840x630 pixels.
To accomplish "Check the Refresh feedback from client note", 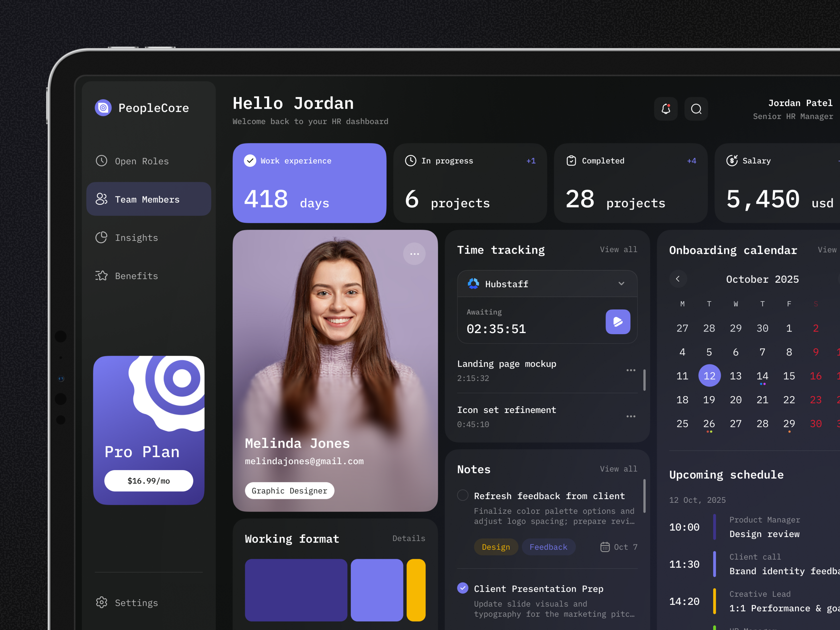I will point(463,495).
